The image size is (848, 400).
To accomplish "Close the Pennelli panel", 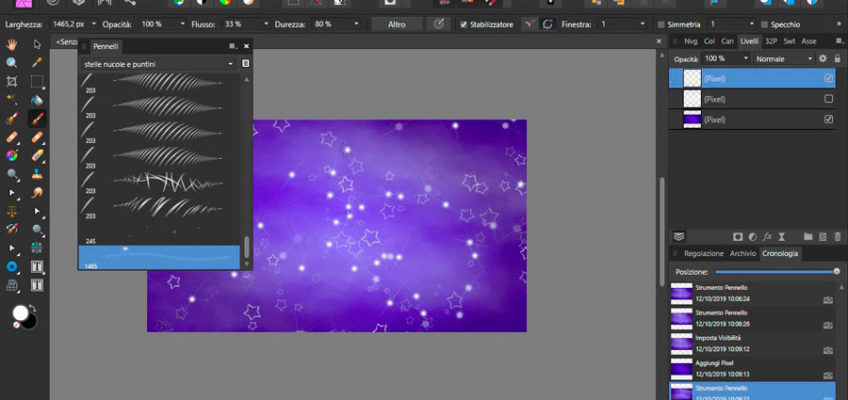I will pyautogui.click(x=246, y=46).
